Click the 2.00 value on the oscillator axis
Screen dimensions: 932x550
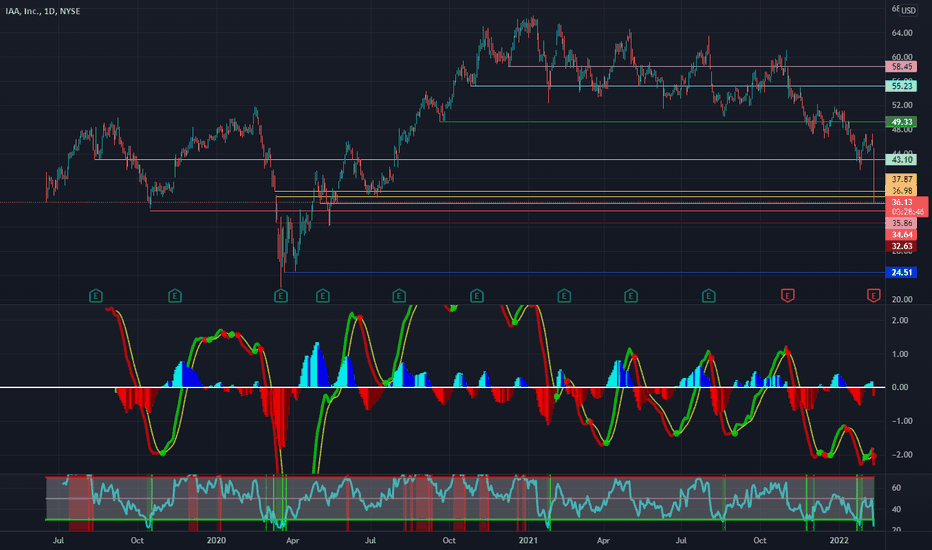point(900,320)
